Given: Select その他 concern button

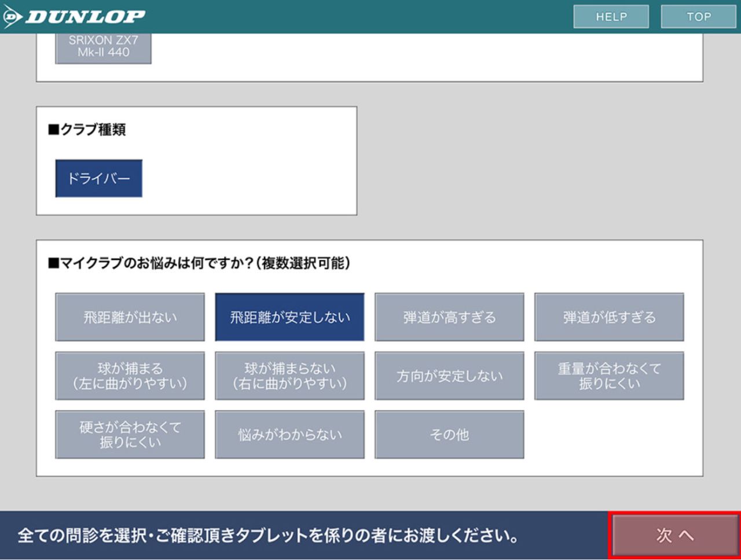Looking at the screenshot, I should (x=449, y=434).
